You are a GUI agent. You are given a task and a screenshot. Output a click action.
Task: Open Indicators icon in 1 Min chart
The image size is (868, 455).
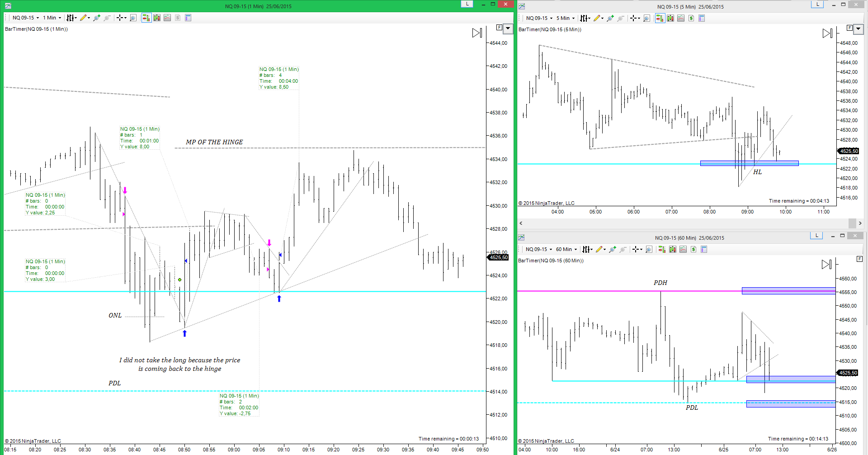[167, 18]
